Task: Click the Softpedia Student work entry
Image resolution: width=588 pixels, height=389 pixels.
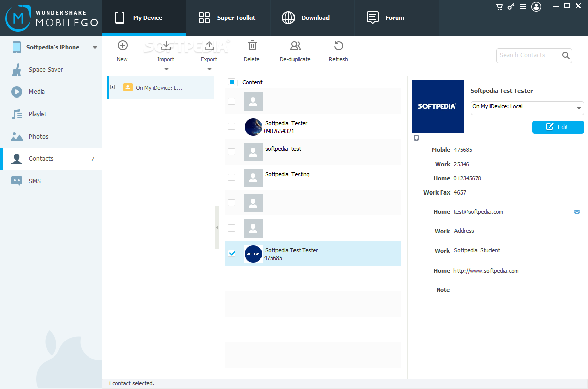Action: point(477,250)
